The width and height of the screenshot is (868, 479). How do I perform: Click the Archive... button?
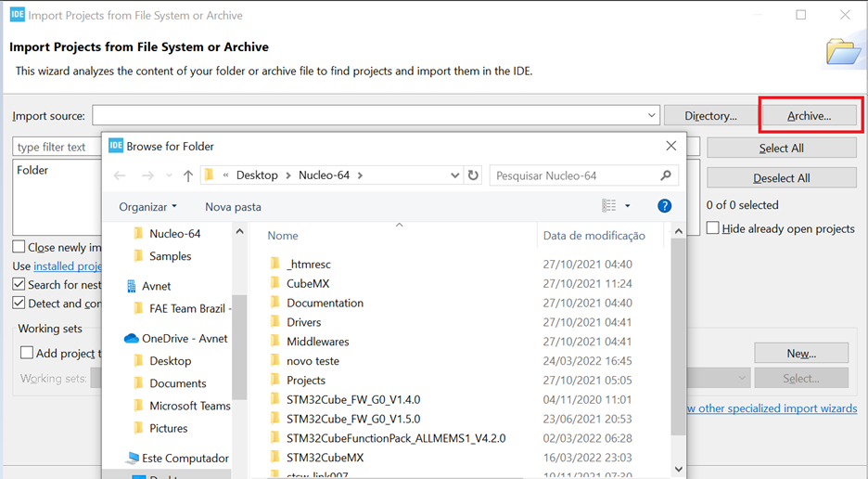[x=810, y=116]
